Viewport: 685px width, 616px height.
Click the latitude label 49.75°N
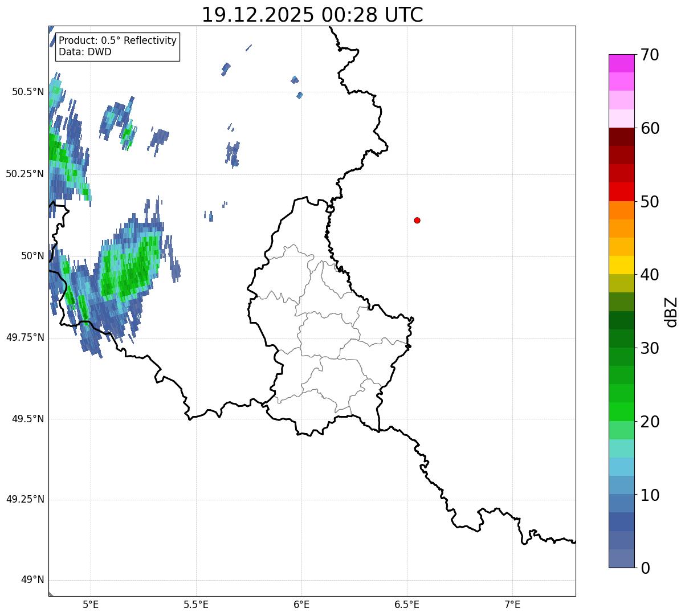coord(25,337)
